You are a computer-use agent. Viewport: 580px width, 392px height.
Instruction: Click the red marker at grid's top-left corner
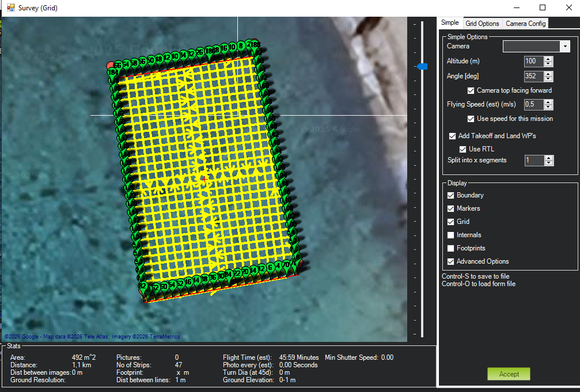(111, 66)
